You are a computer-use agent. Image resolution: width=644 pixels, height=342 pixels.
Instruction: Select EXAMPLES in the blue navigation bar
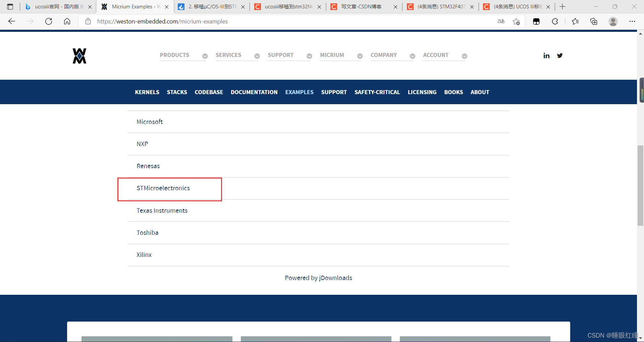point(299,92)
